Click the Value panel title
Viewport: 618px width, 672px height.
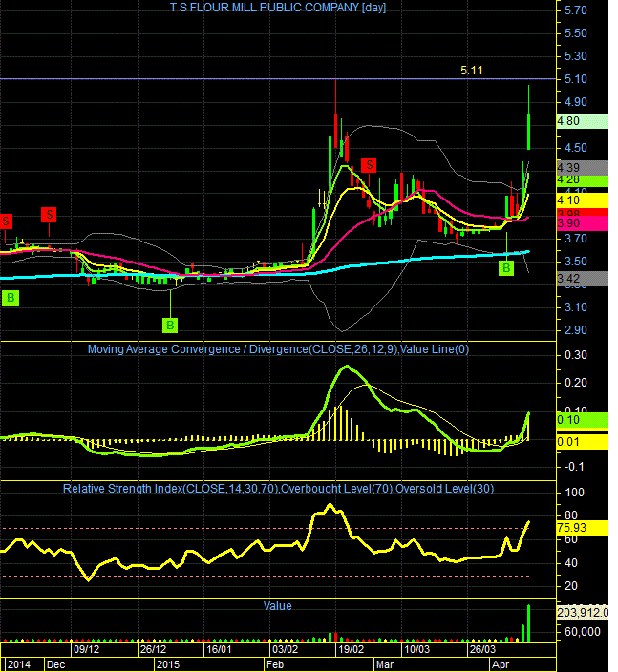277,606
